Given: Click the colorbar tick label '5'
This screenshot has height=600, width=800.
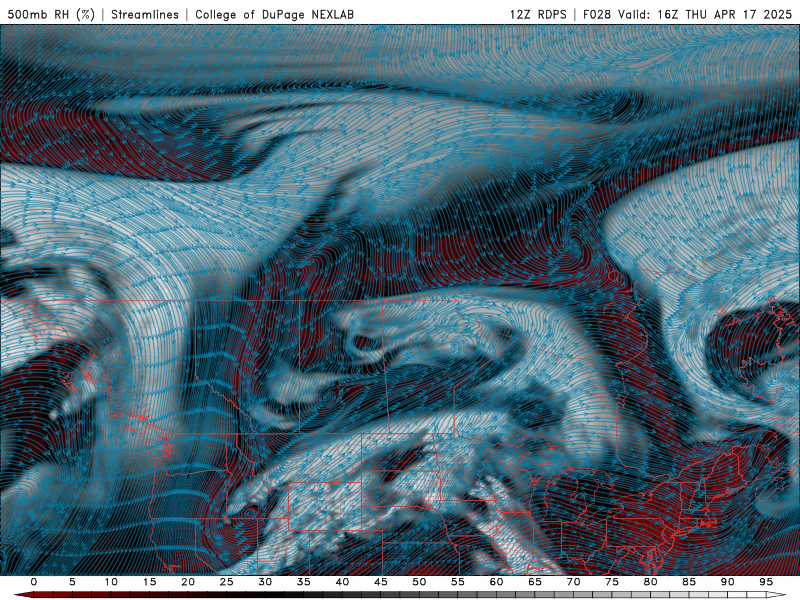Looking at the screenshot, I should pos(72,582).
